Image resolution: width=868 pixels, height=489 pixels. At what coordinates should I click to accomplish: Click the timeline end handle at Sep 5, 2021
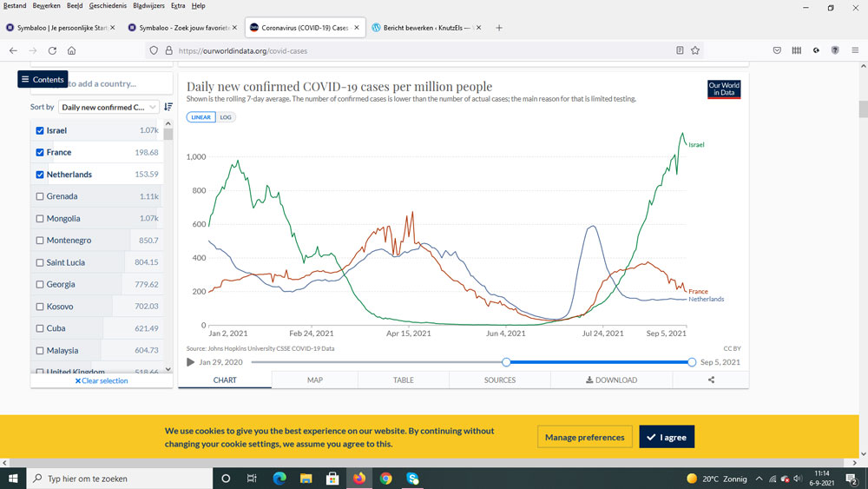(x=692, y=362)
